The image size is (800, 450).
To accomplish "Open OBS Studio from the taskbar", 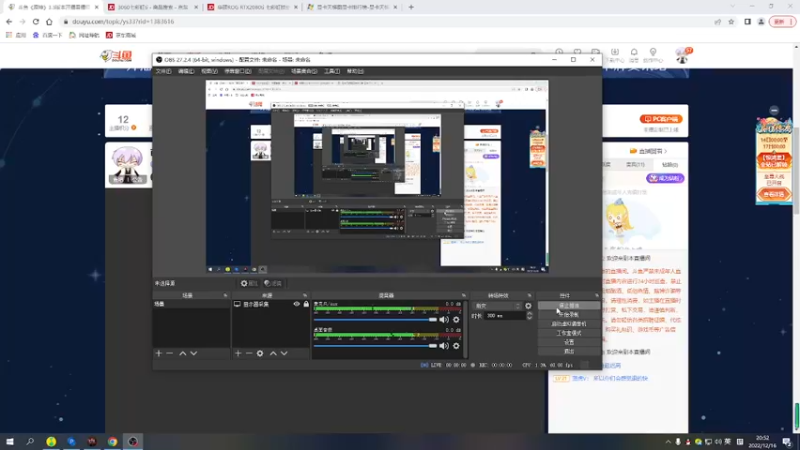I will [133, 441].
